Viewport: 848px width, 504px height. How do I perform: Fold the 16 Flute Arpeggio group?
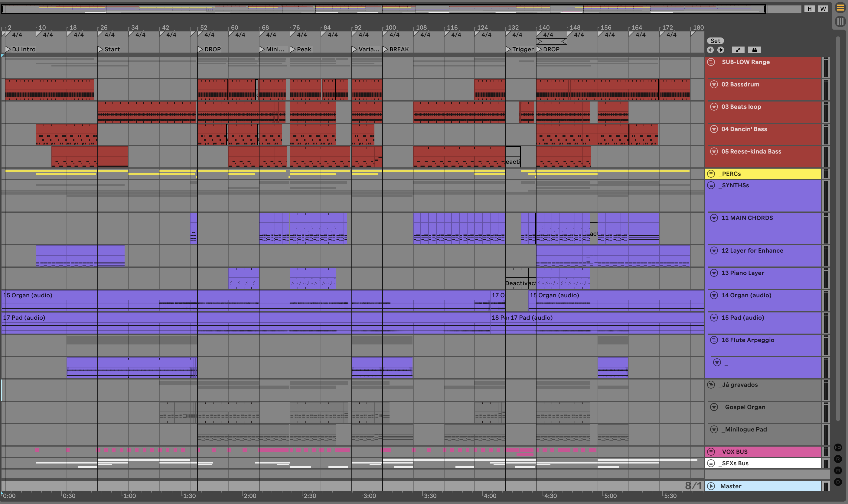[x=714, y=340]
